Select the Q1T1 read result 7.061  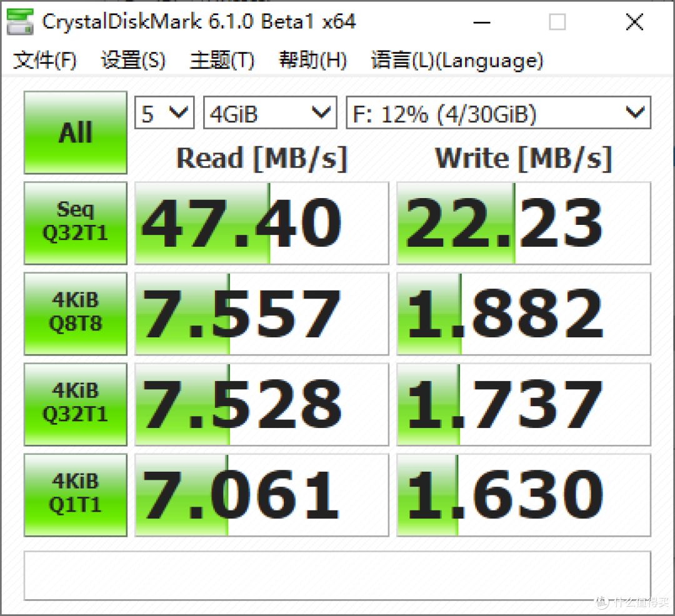[262, 495]
